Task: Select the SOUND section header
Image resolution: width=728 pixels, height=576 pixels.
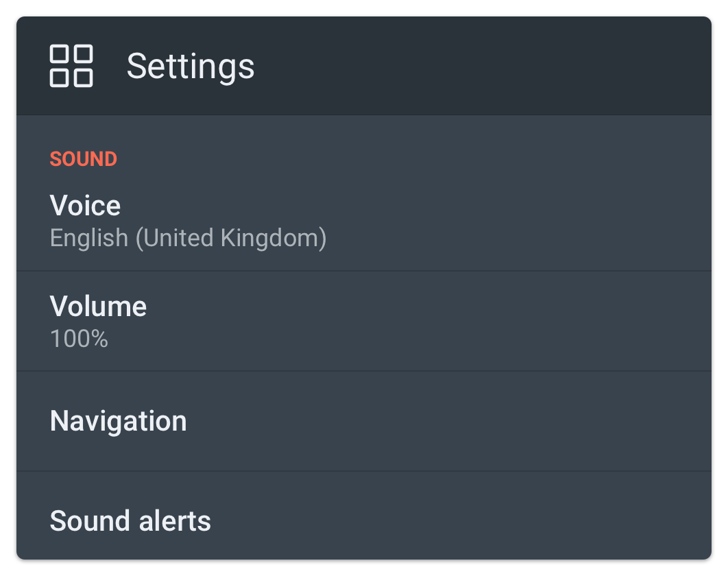Action: coord(83,159)
